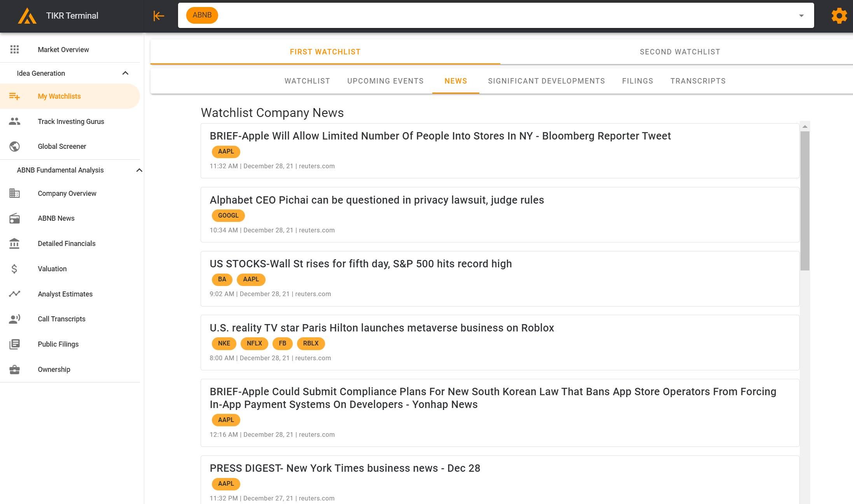Switch to the First Watchlist tab

325,52
